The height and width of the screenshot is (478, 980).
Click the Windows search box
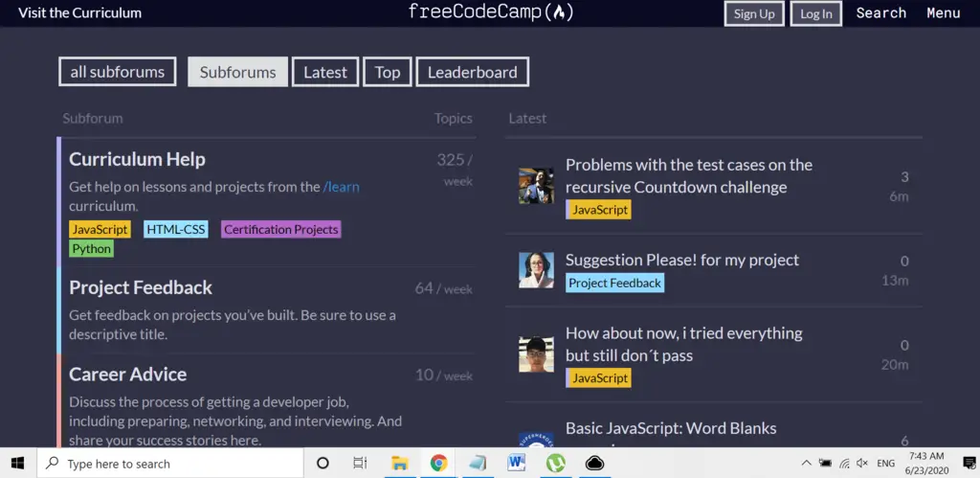[170, 463]
